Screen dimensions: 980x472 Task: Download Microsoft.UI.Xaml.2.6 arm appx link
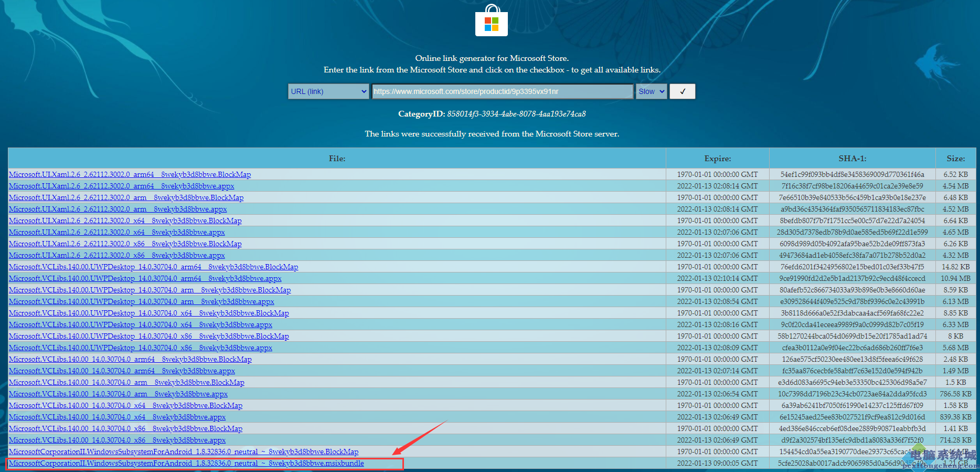118,209
